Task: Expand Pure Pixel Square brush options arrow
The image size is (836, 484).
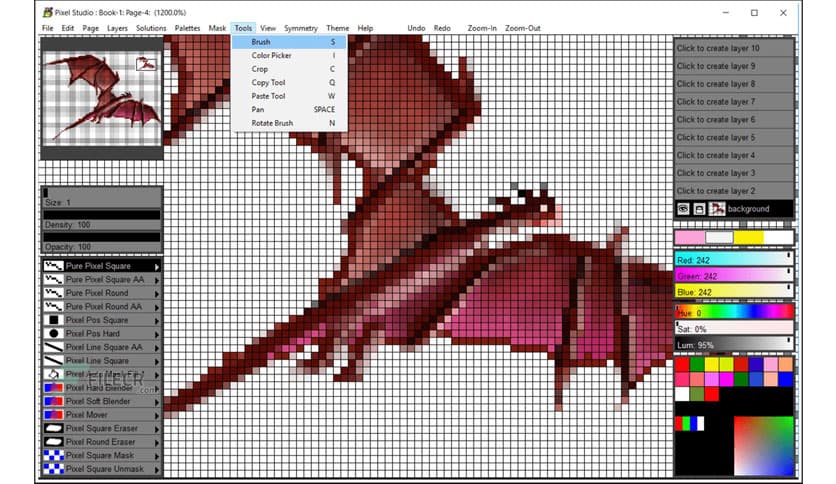Action: [157, 267]
